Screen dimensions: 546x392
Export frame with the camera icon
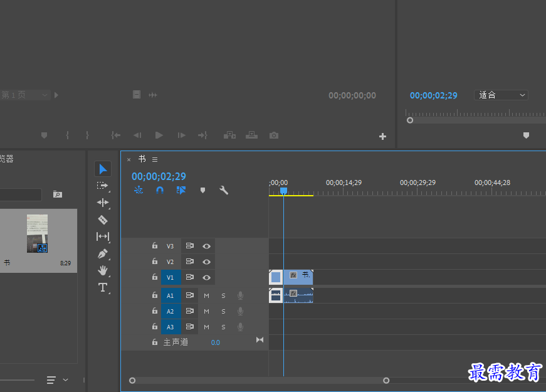click(274, 135)
